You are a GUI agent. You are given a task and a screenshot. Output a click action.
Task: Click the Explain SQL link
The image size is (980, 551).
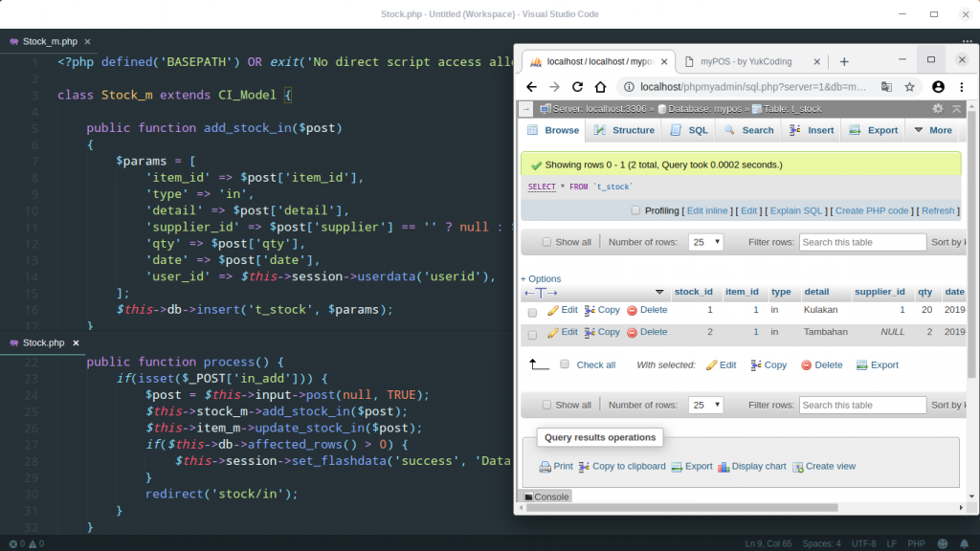[x=796, y=210]
